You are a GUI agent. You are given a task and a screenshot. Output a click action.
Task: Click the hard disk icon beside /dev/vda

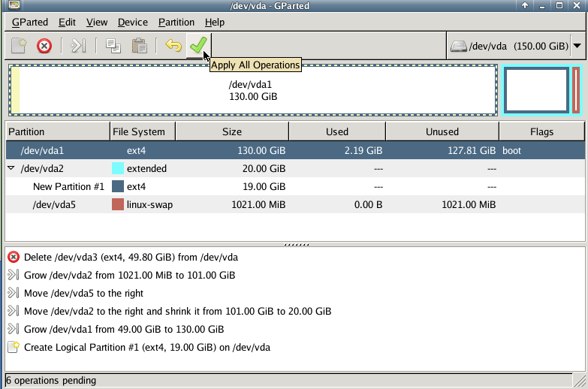coord(458,46)
